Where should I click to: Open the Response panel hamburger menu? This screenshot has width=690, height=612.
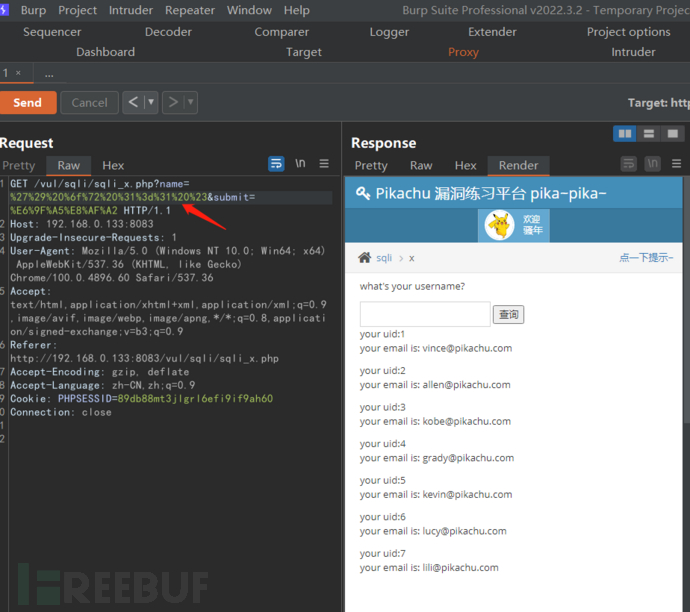tap(676, 164)
